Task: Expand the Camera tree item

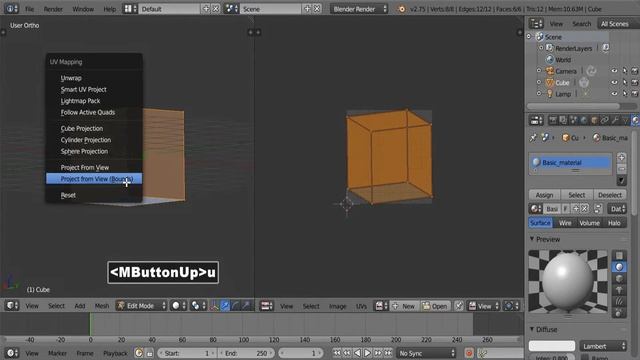Action: click(x=539, y=71)
